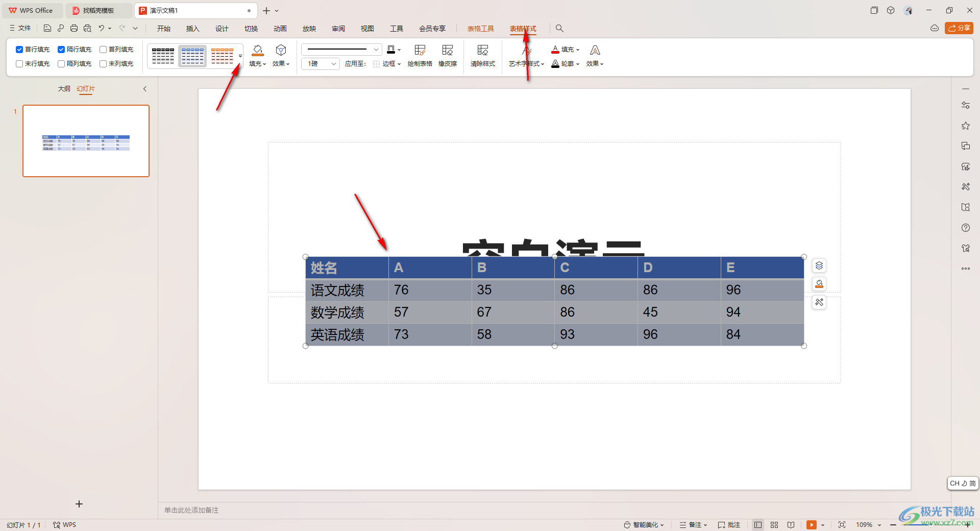Switch to the 表格工具 tab

click(x=481, y=29)
